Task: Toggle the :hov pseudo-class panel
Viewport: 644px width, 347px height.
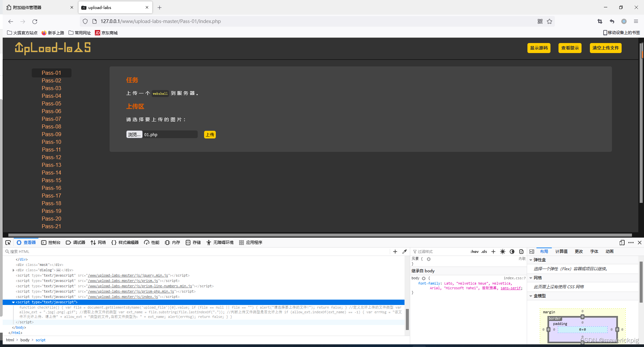Action: point(475,252)
